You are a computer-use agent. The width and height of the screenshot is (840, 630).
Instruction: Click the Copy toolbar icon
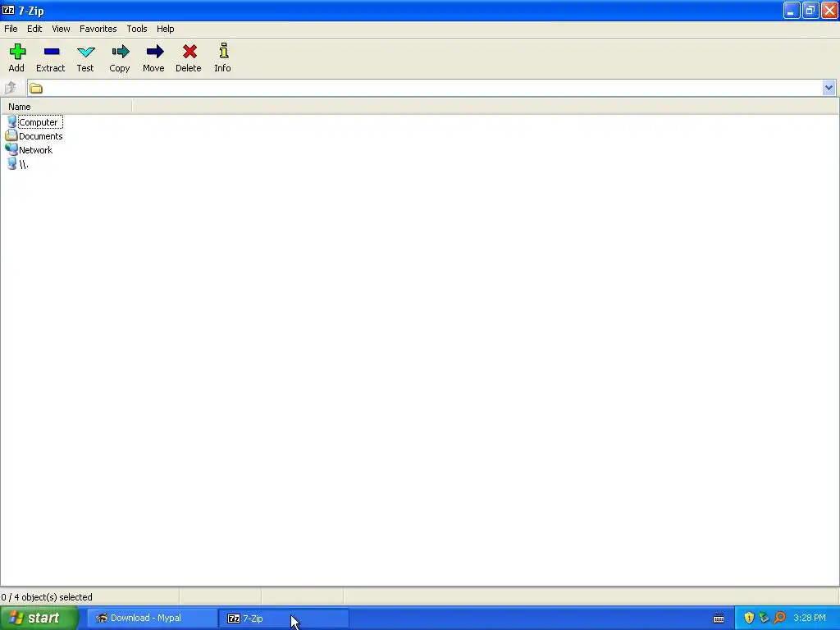[120, 52]
